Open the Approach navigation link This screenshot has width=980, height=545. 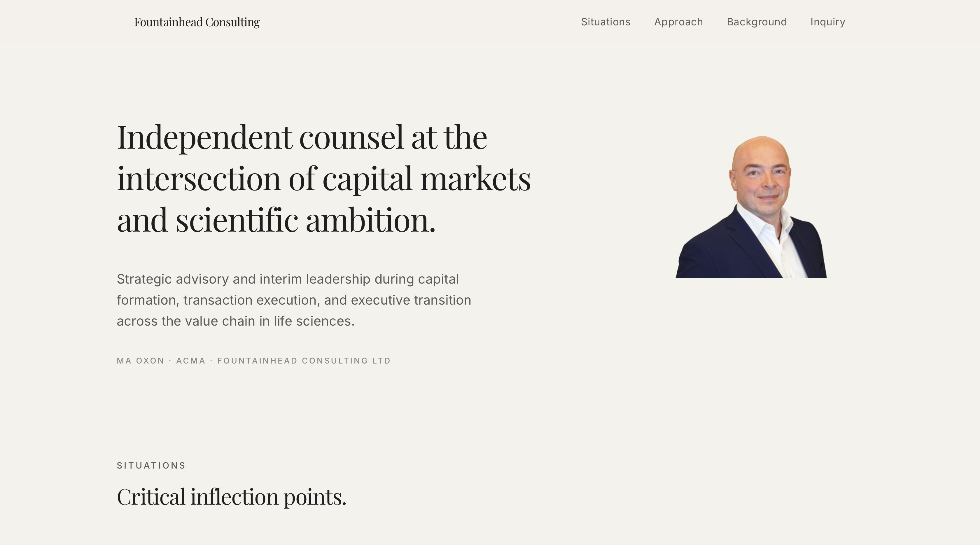[x=679, y=22]
